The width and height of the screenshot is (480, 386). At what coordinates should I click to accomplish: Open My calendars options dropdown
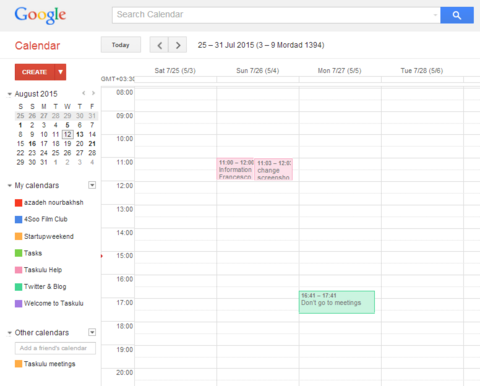point(92,185)
